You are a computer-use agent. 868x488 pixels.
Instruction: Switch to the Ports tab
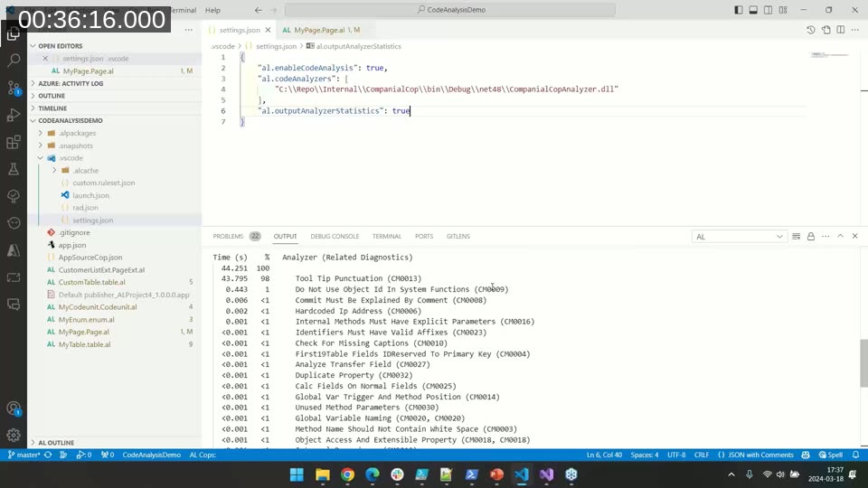[x=424, y=236]
